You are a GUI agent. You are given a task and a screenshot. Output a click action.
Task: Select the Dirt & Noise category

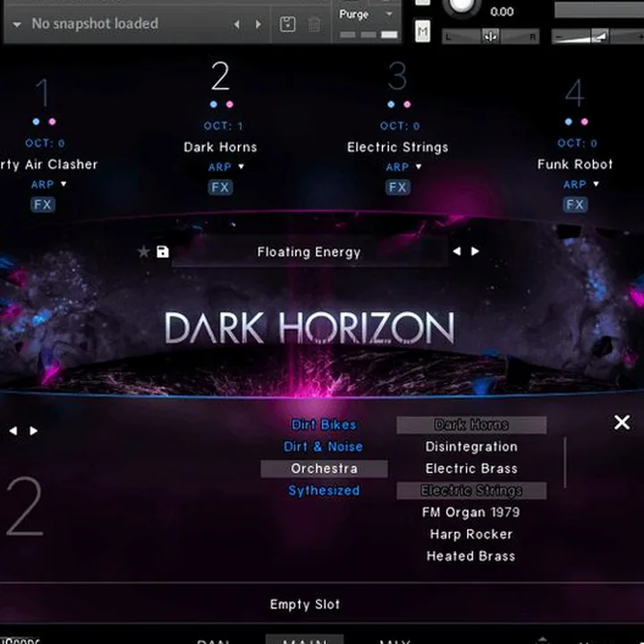click(323, 446)
